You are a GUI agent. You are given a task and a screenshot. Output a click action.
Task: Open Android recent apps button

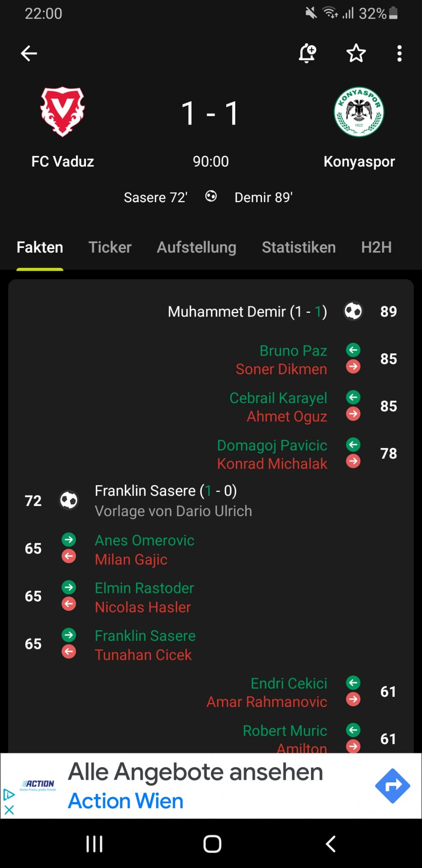pos(94,843)
